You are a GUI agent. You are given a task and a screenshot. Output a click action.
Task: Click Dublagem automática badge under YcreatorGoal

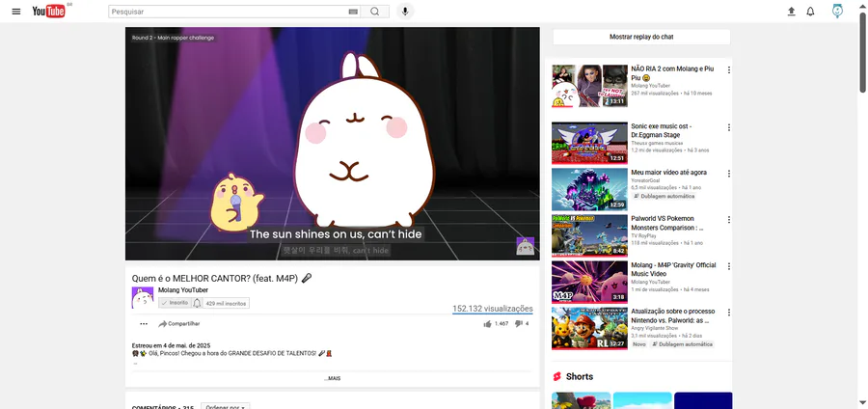pyautogui.click(x=664, y=197)
